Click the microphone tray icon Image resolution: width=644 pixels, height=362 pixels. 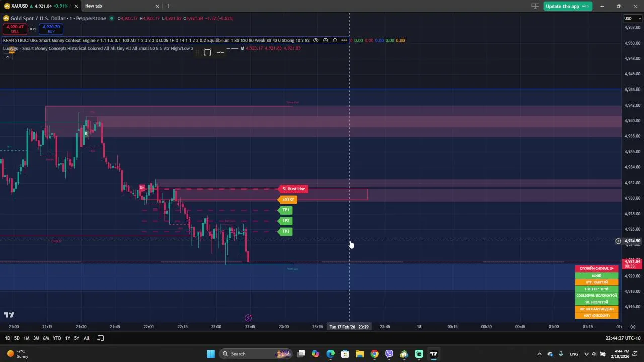pyautogui.click(x=561, y=354)
